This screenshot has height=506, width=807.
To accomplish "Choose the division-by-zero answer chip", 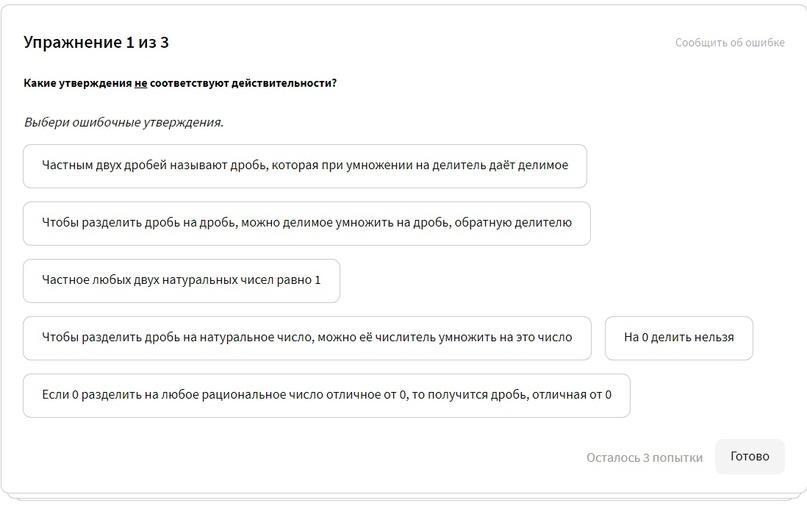I will tap(678, 338).
